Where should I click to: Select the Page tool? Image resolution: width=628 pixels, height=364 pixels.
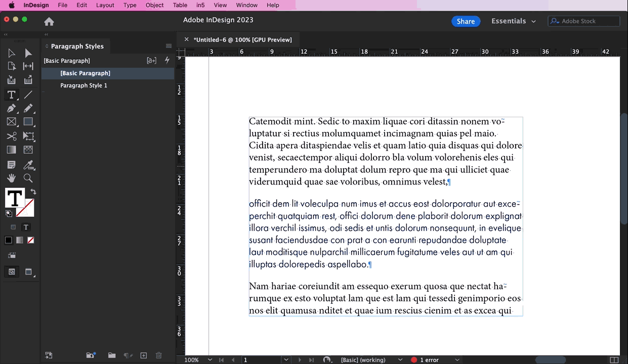click(12, 66)
